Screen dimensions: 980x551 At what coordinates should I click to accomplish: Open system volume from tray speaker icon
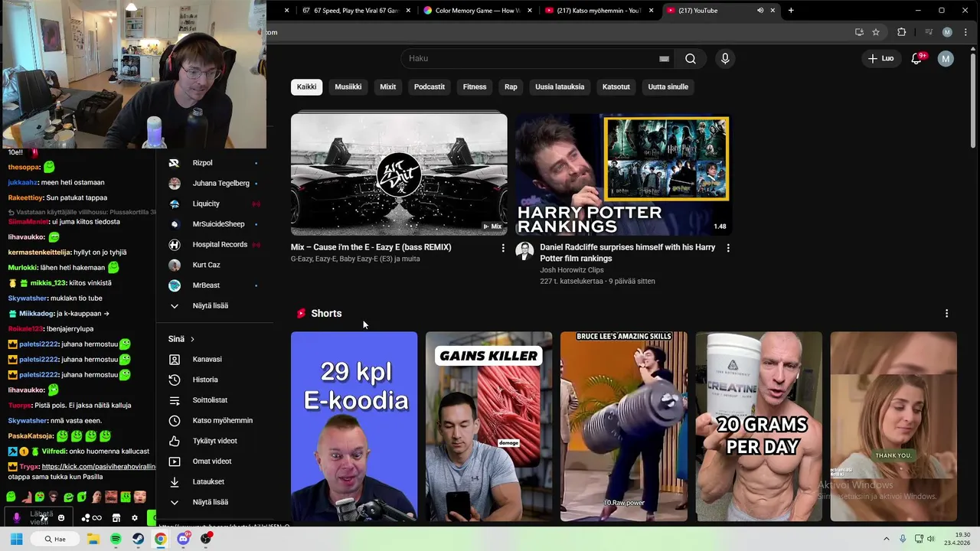931,539
